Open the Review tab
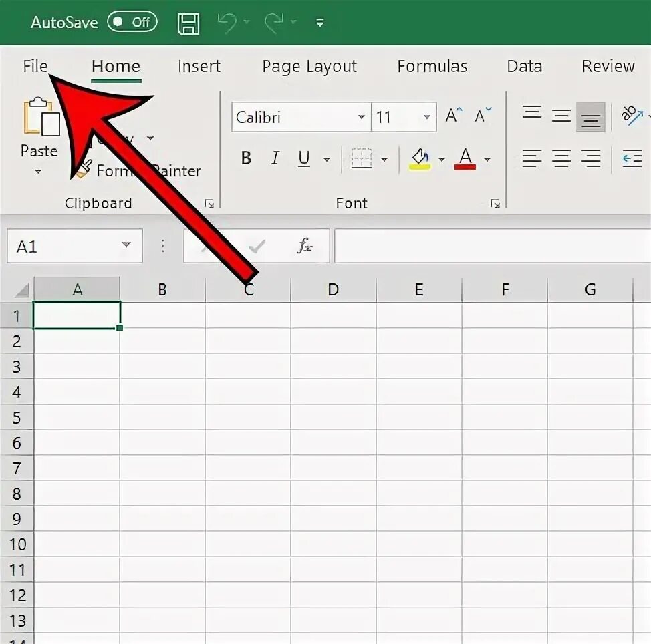This screenshot has width=651, height=644. click(x=608, y=66)
